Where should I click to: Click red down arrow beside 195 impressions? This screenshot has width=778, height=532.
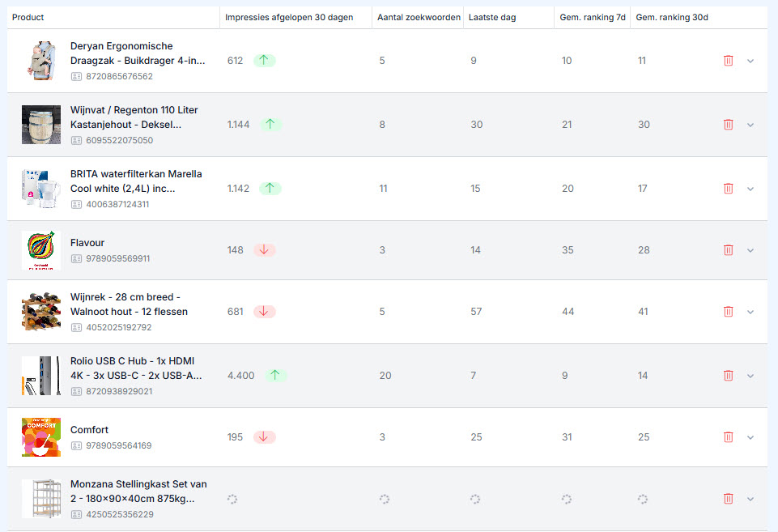click(x=264, y=437)
